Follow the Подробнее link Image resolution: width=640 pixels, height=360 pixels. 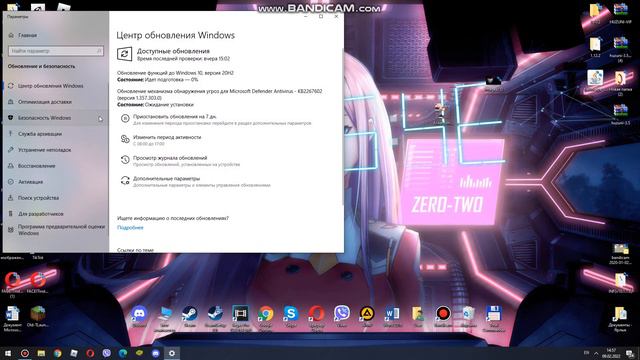pyautogui.click(x=130, y=228)
